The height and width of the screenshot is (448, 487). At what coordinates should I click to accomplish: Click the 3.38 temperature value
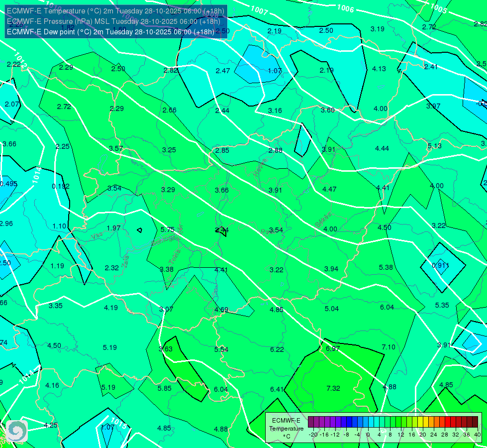pyautogui.click(x=167, y=269)
